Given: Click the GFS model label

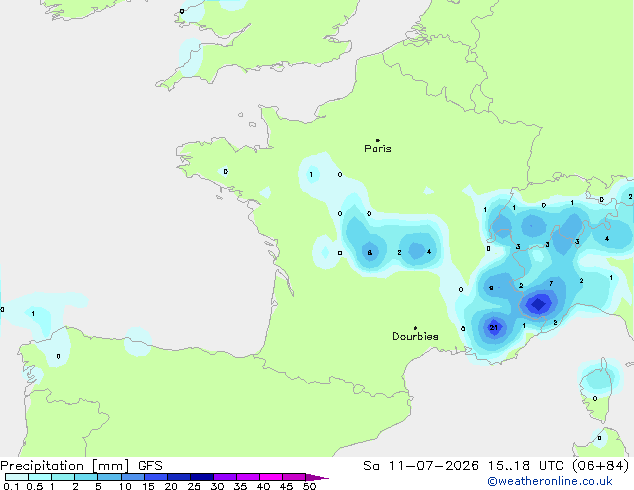Looking at the screenshot, I should pyautogui.click(x=150, y=466).
